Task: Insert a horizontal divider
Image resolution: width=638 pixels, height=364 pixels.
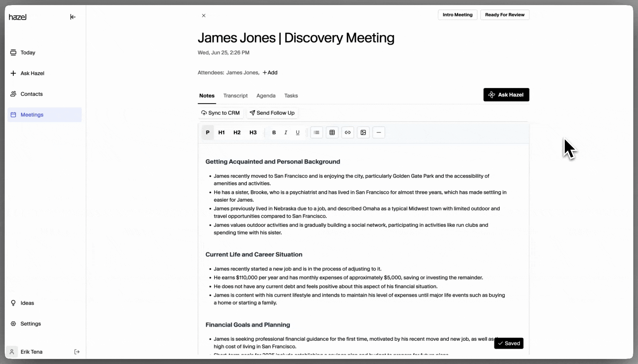Action: (x=379, y=132)
